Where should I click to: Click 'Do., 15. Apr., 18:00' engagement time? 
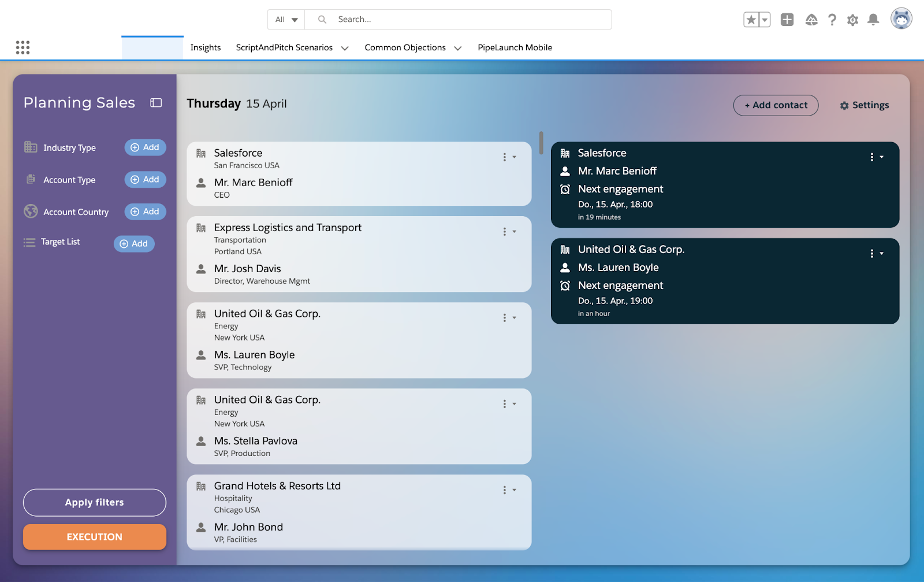615,205
